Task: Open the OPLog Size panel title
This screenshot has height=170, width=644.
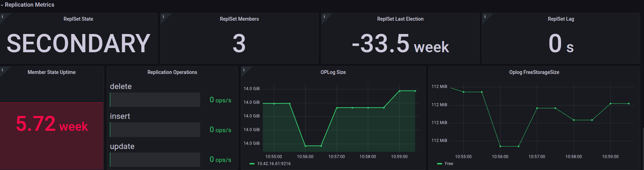Action: [x=333, y=72]
